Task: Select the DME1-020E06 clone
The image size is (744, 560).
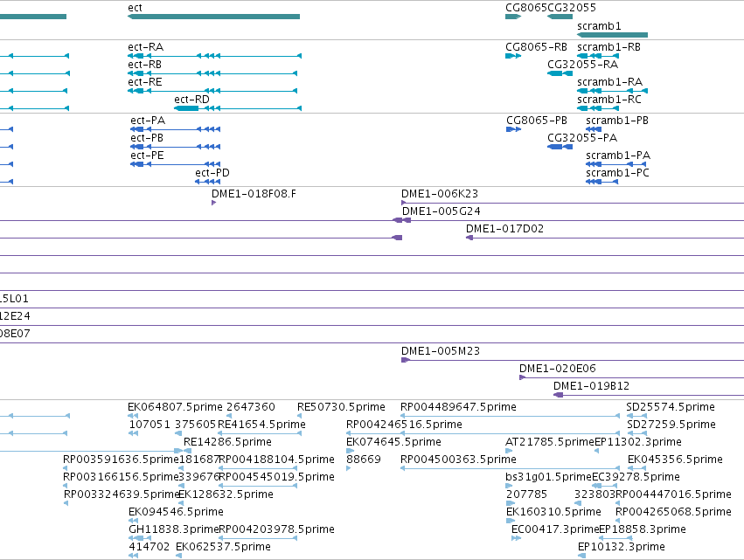Action: coord(631,378)
